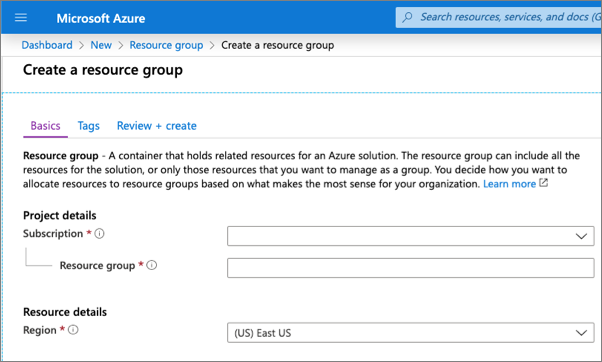Image resolution: width=602 pixels, height=362 pixels.
Task: Focus the Resource group name field
Action: tap(410, 268)
